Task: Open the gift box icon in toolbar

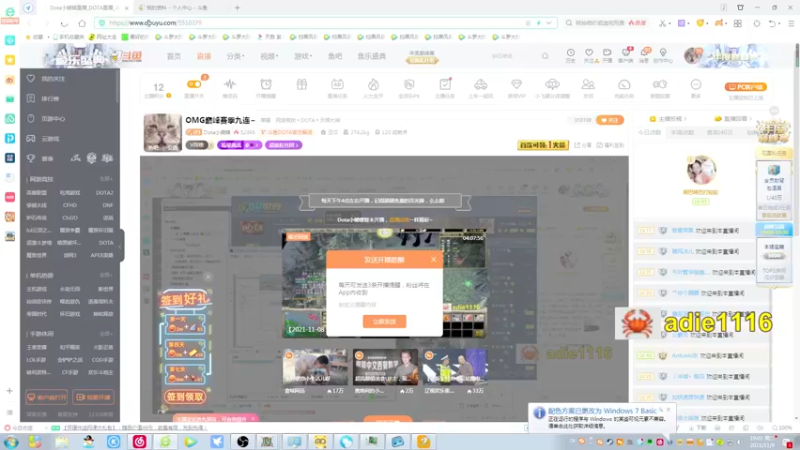Action: (302, 84)
